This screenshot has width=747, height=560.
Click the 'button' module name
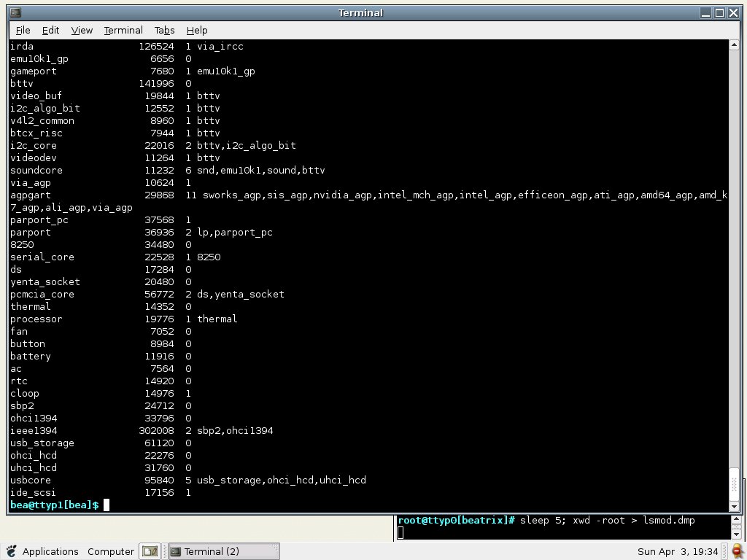(x=28, y=344)
